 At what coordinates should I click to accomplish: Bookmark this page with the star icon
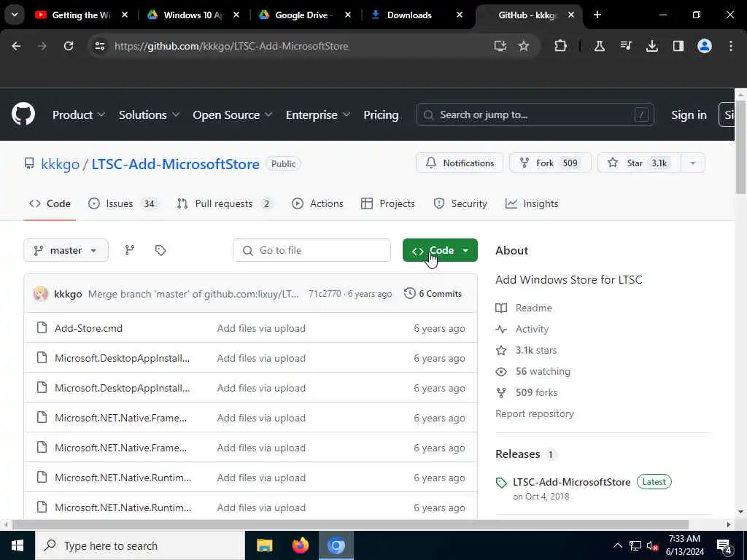(524, 46)
